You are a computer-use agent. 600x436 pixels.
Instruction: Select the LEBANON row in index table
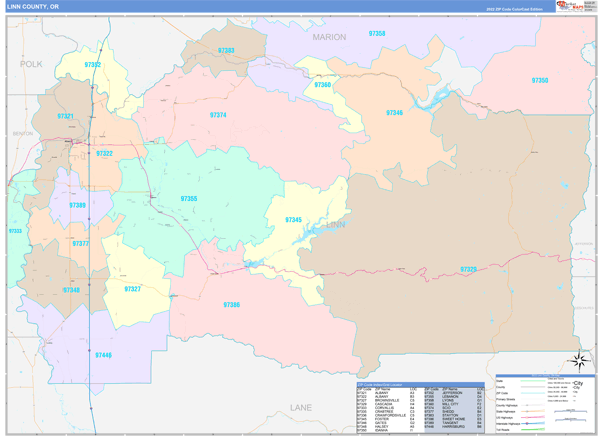tap(455, 397)
